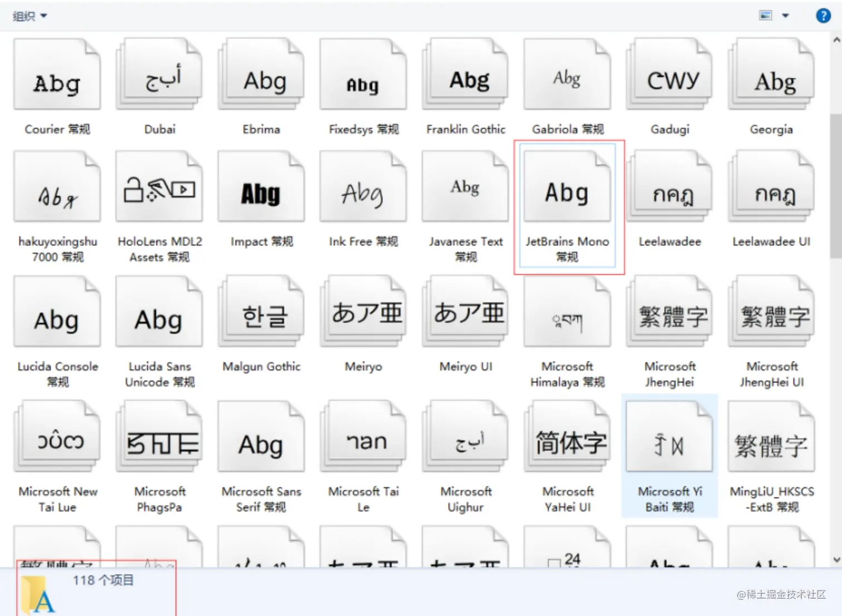Screen dimensions: 842x616
Task: Select the Microsoft JhengHei UI font icon
Action: click(x=771, y=312)
